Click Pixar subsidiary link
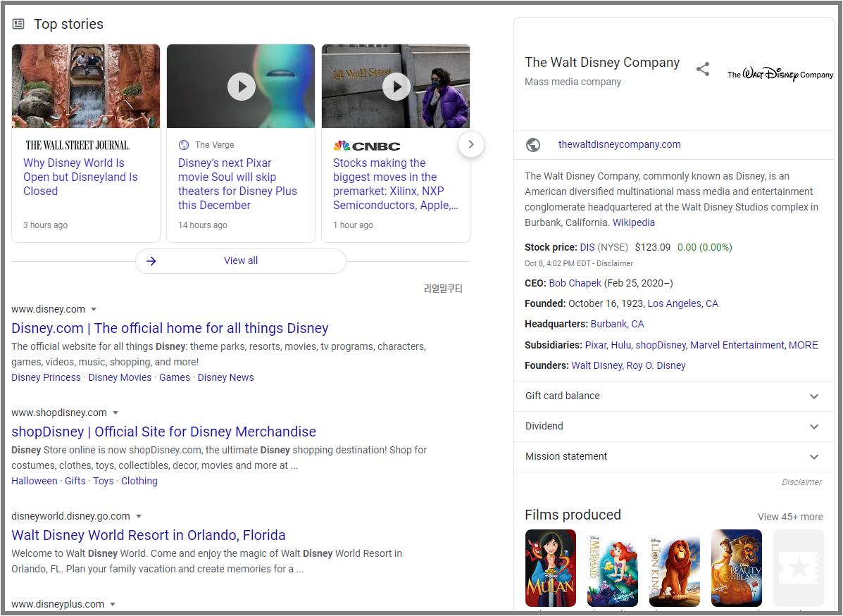The image size is (843, 616). (x=596, y=345)
